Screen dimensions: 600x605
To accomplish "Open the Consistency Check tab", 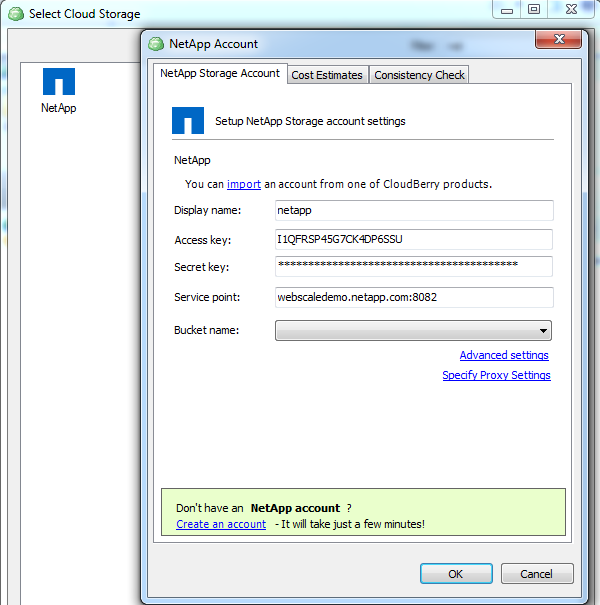I will (419, 75).
